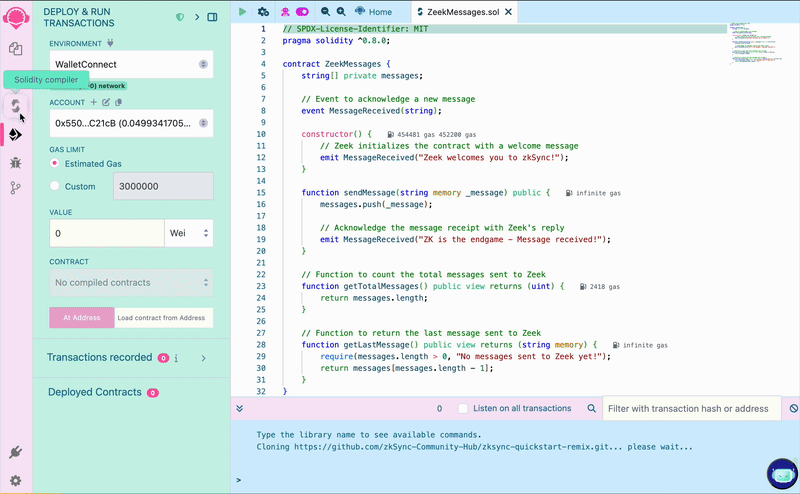The width and height of the screenshot is (800, 494).
Task: Click the Deployed Contracts count badge
Action: (153, 393)
